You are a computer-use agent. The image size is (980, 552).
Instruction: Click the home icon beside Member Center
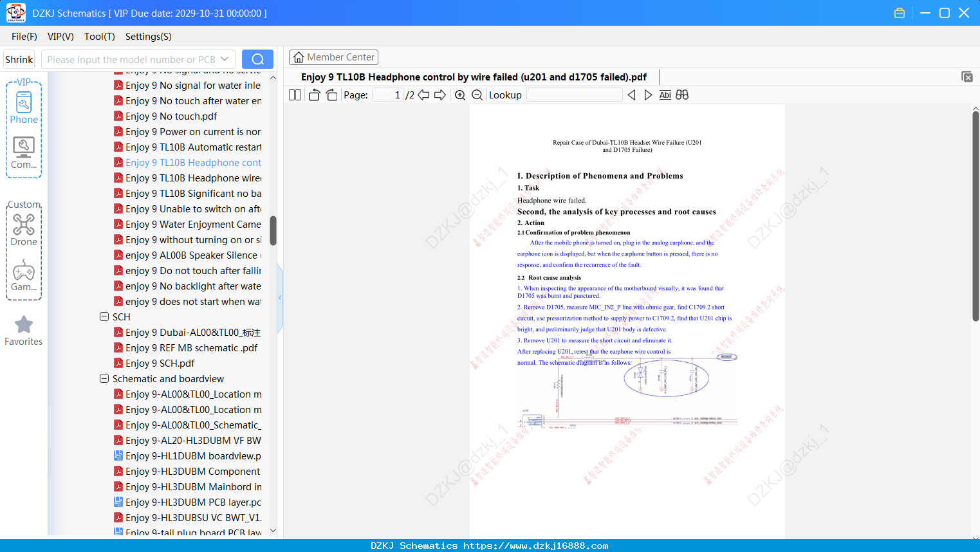click(299, 57)
